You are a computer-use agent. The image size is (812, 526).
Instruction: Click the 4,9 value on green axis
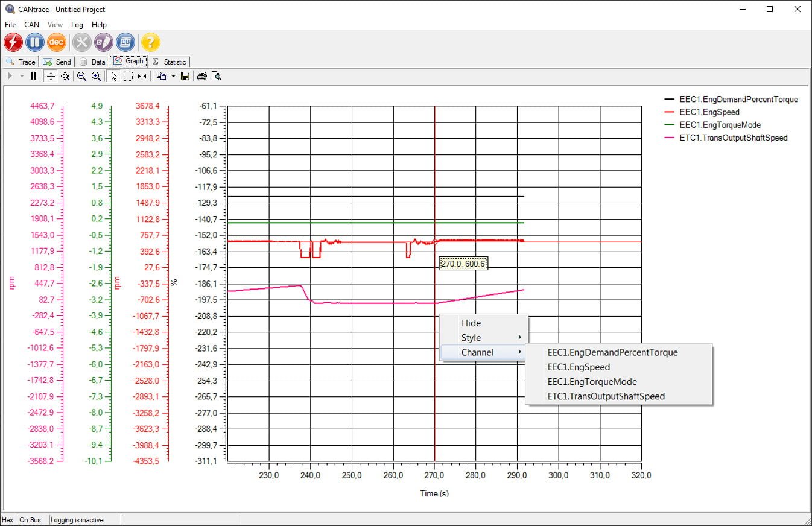tap(97, 106)
